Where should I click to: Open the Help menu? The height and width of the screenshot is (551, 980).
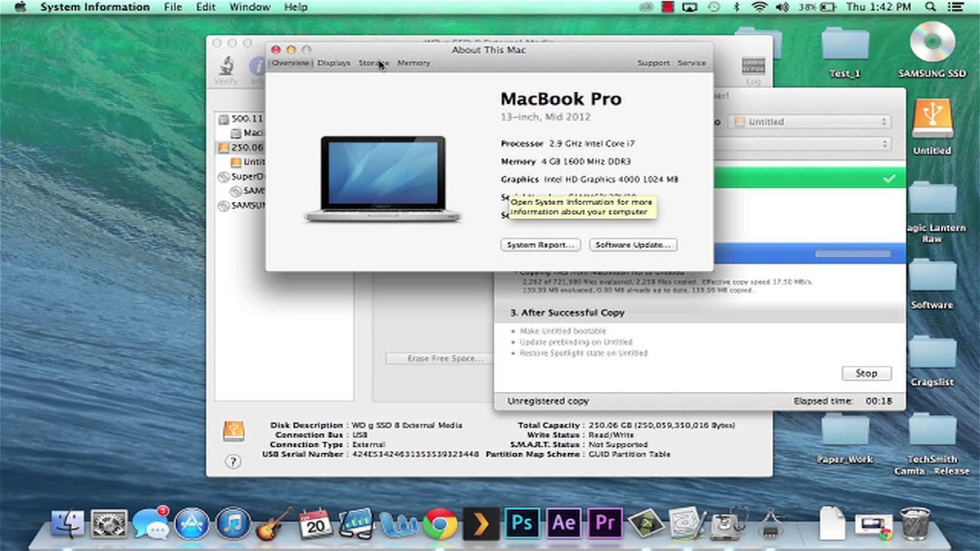[x=296, y=7]
